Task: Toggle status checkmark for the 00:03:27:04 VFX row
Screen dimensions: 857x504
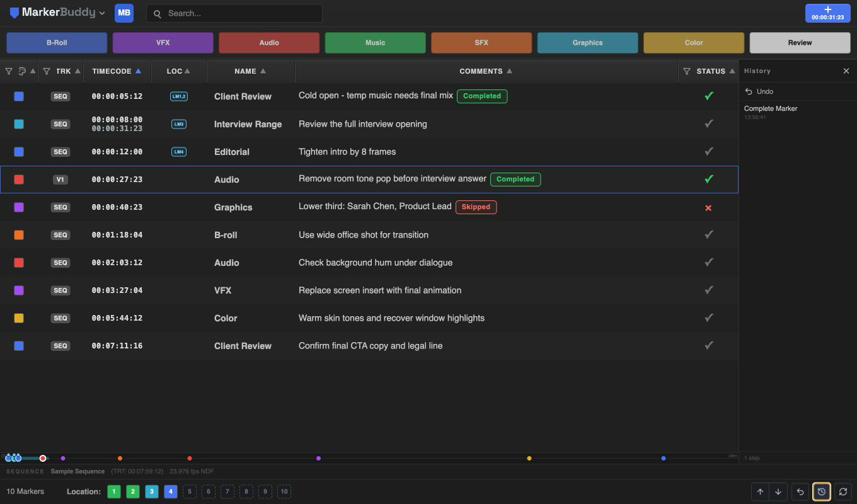Action: coord(709,290)
